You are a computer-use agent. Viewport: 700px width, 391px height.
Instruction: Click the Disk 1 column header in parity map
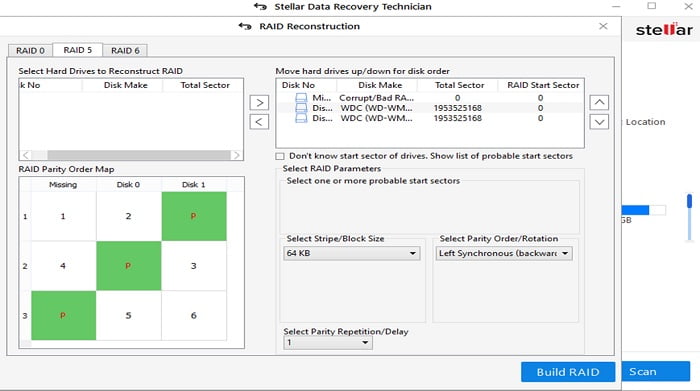(x=194, y=185)
